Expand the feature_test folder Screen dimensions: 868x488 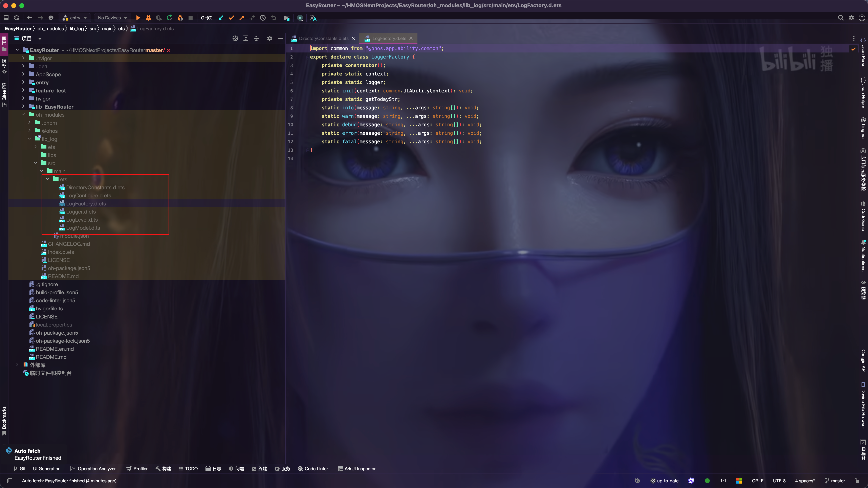[23, 90]
